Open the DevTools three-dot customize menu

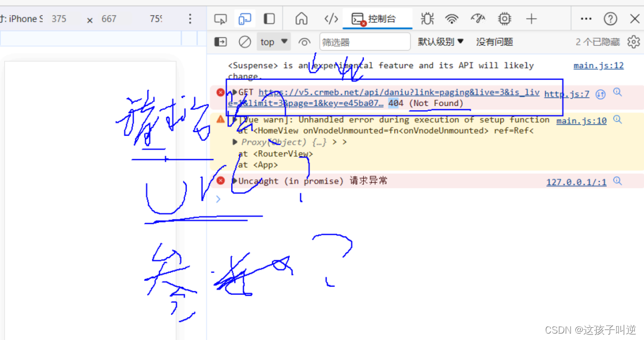586,19
